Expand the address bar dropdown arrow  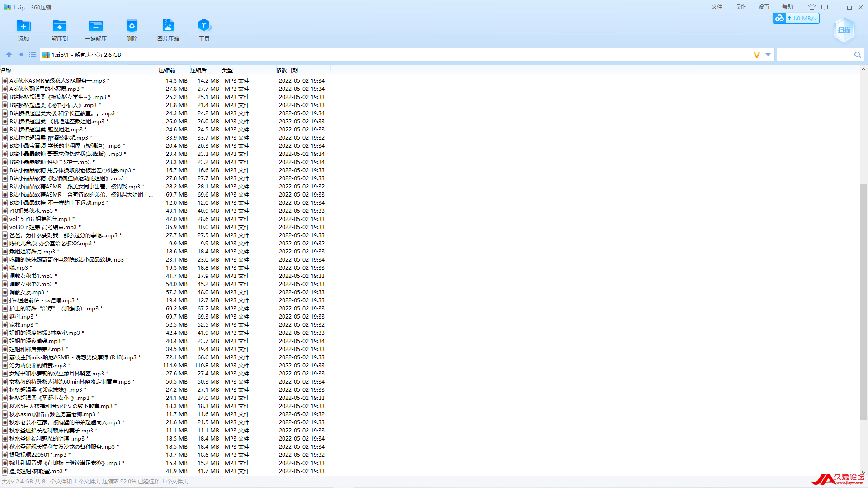(768, 55)
